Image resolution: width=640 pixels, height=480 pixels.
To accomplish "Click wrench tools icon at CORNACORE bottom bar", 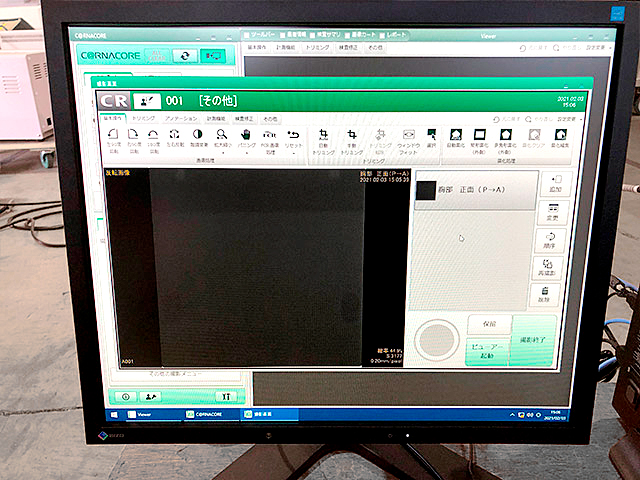I will [226, 396].
